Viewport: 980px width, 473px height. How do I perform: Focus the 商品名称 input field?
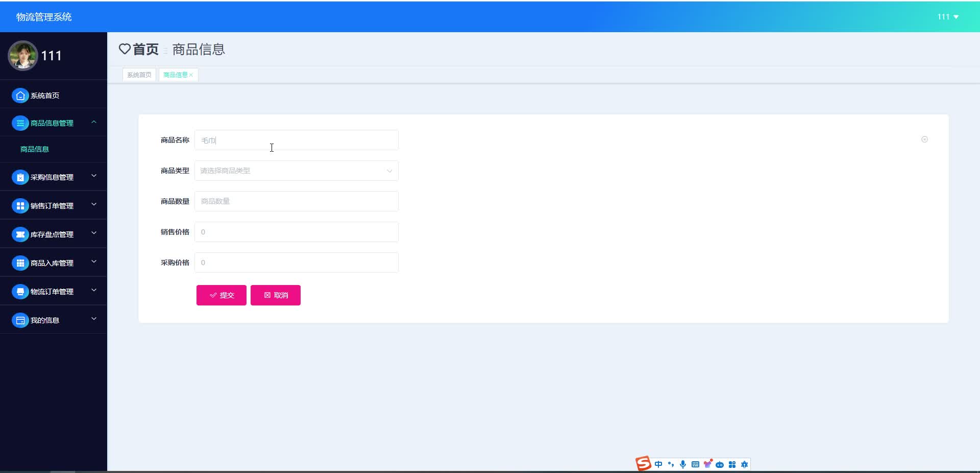pyautogui.click(x=296, y=140)
